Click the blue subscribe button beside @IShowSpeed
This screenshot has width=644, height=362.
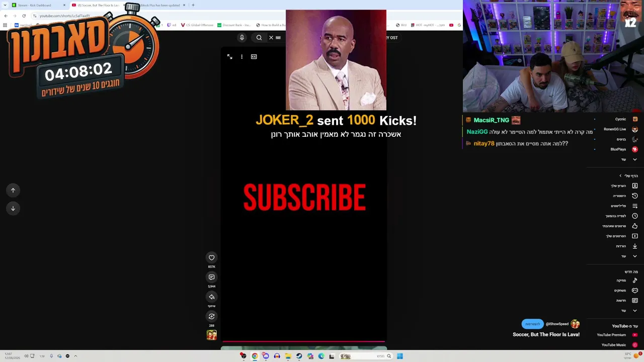click(x=533, y=324)
